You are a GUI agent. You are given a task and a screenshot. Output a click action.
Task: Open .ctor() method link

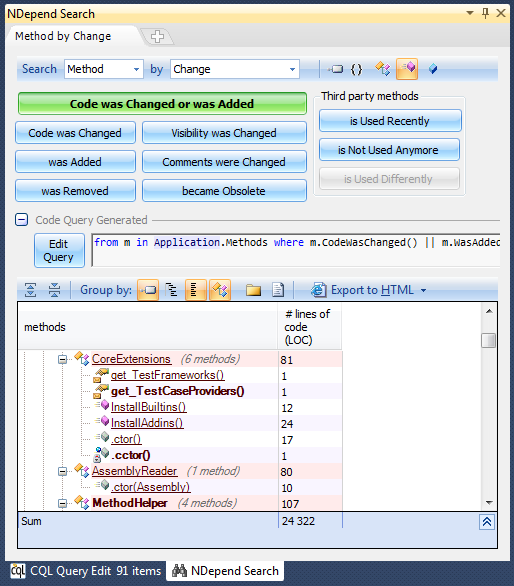pyautogui.click(x=126, y=439)
